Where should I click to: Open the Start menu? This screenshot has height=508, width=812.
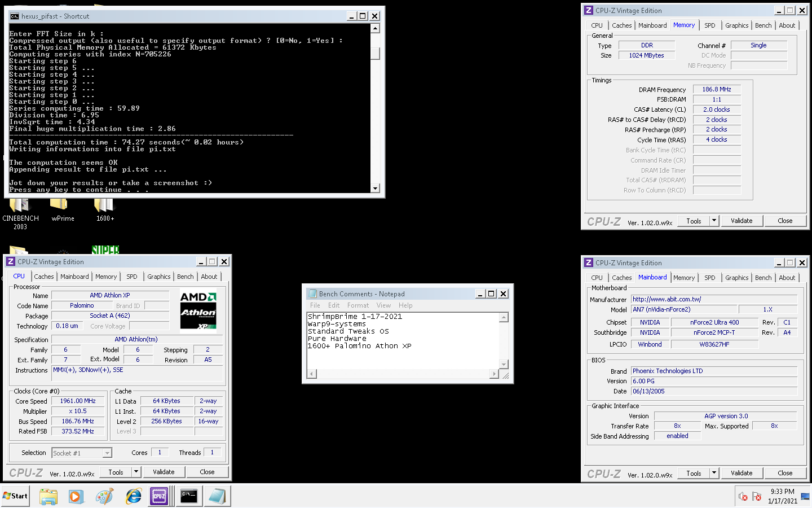tap(15, 496)
